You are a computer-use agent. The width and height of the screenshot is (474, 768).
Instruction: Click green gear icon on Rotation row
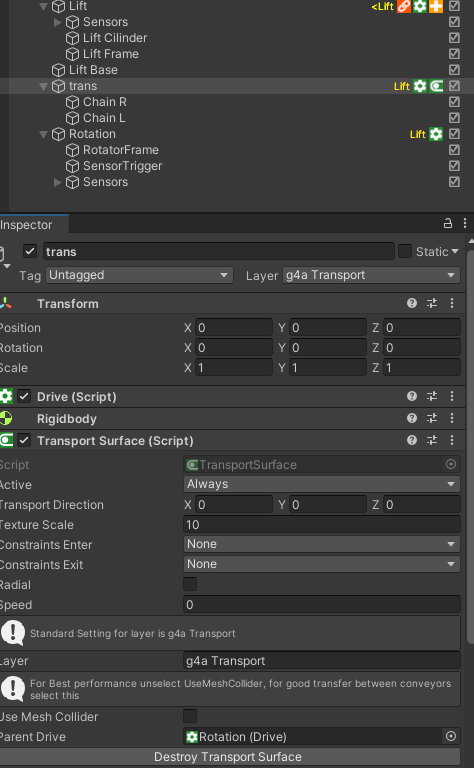click(436, 134)
